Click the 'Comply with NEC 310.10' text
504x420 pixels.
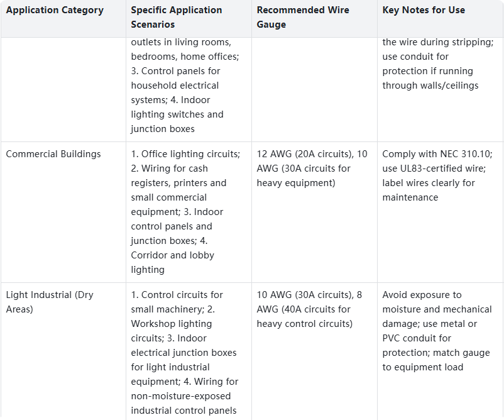[x=436, y=154]
